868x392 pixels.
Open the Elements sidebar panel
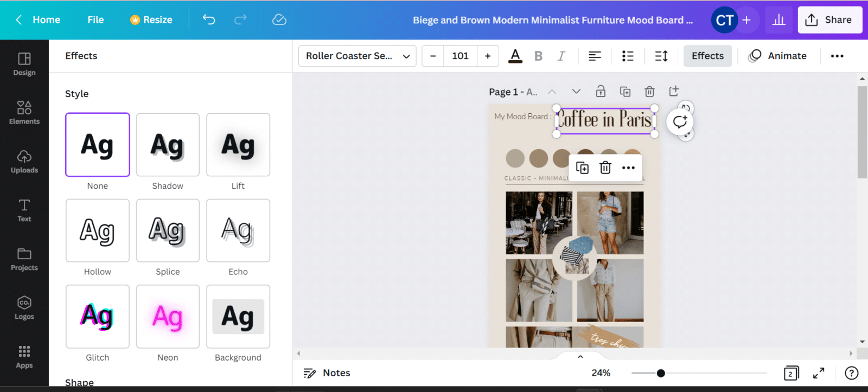click(x=24, y=113)
